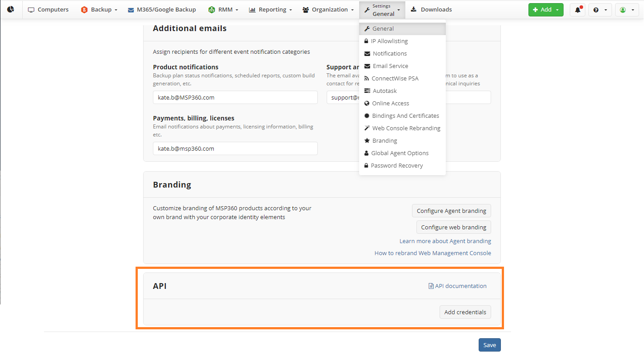Open How to rebrand Web Management Console link
The image size is (644, 364).
[x=433, y=253]
